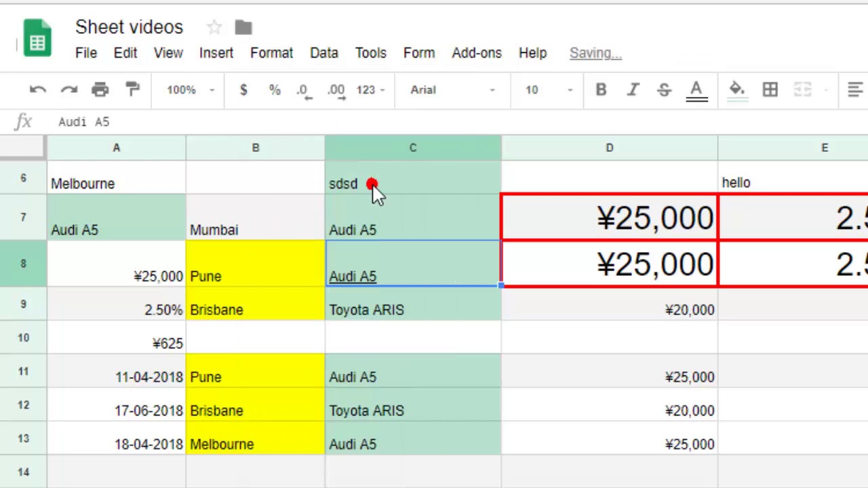Screen dimensions: 868x488
Task: Apply percent format icon
Action: (x=275, y=89)
